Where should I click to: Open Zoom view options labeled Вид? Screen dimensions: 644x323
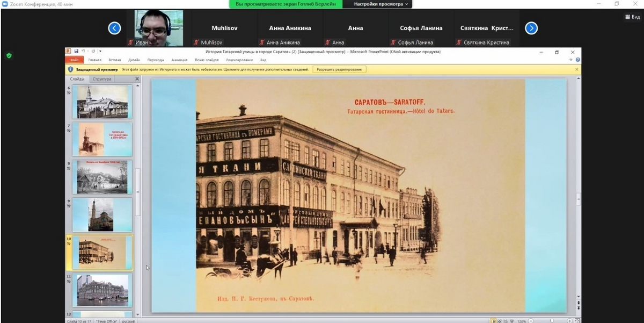tap(633, 17)
